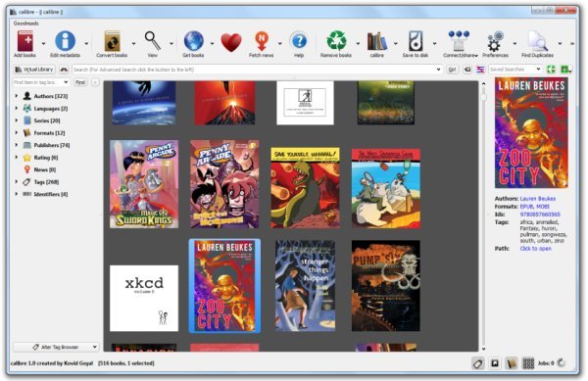
Task: Click the cover grid vertical scrollbar
Action: [483, 216]
